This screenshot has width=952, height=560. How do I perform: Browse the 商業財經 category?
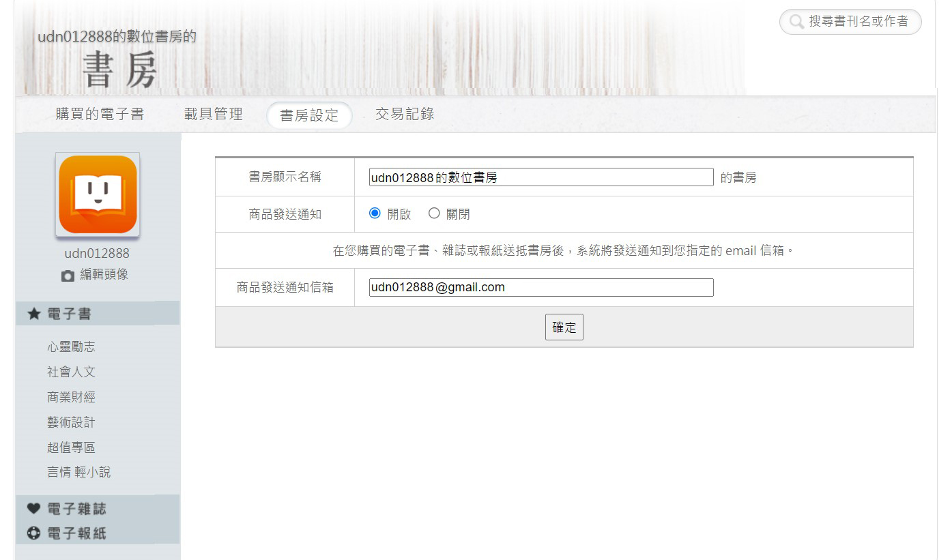(71, 397)
